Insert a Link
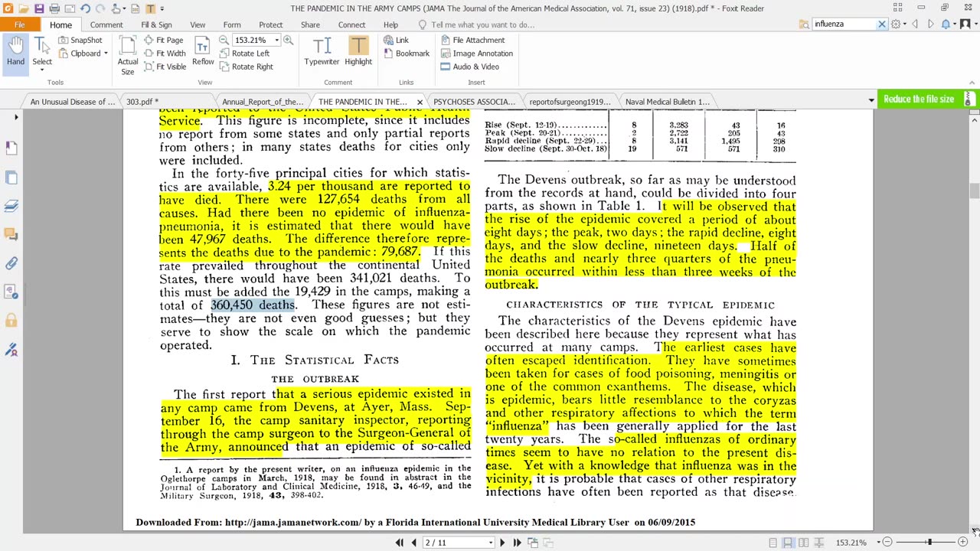The height and width of the screenshot is (551, 980). tap(396, 40)
